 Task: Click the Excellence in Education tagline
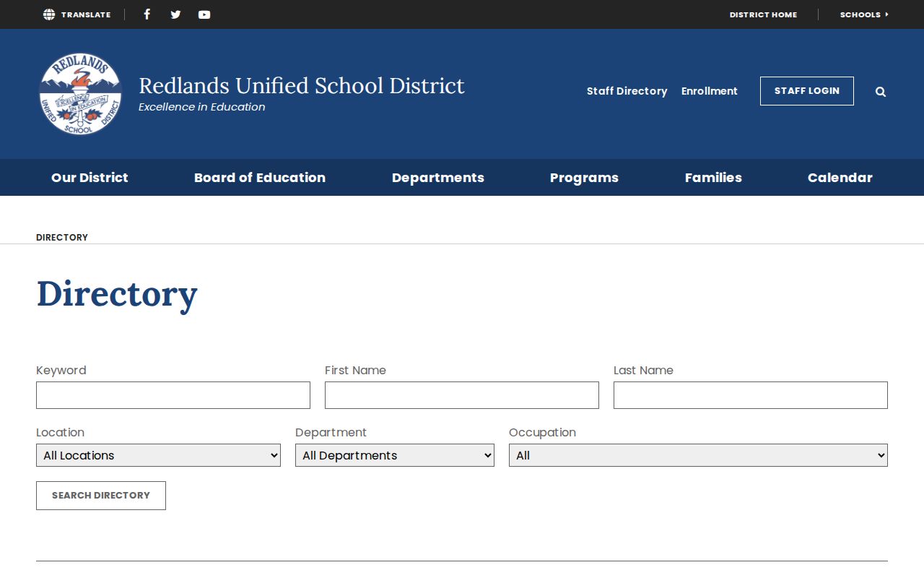point(202,107)
